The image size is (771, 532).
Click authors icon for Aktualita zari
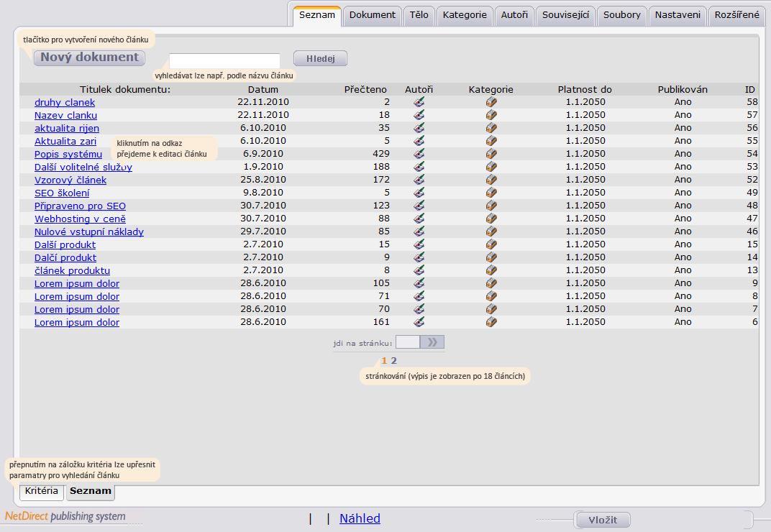click(419, 141)
